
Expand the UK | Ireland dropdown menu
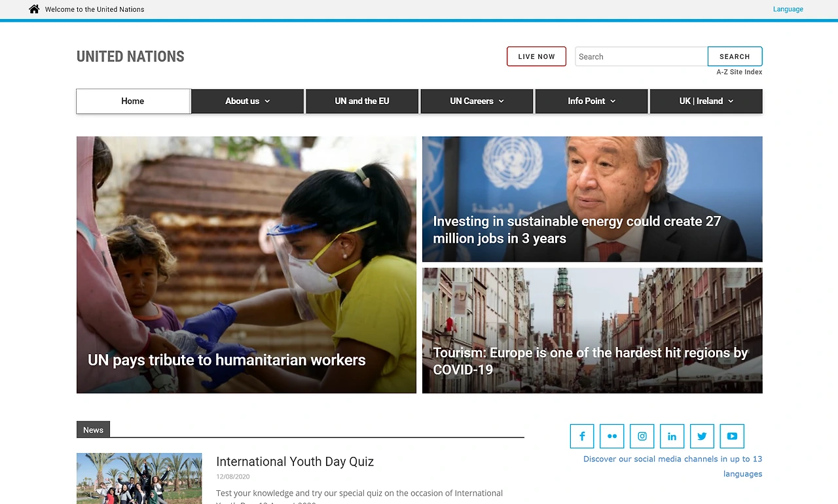pos(706,101)
